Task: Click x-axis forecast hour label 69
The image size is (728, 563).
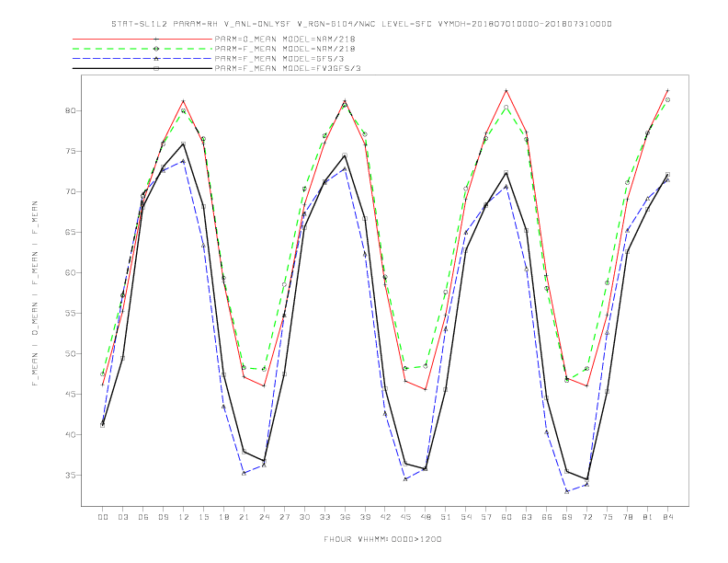Action: point(567,517)
